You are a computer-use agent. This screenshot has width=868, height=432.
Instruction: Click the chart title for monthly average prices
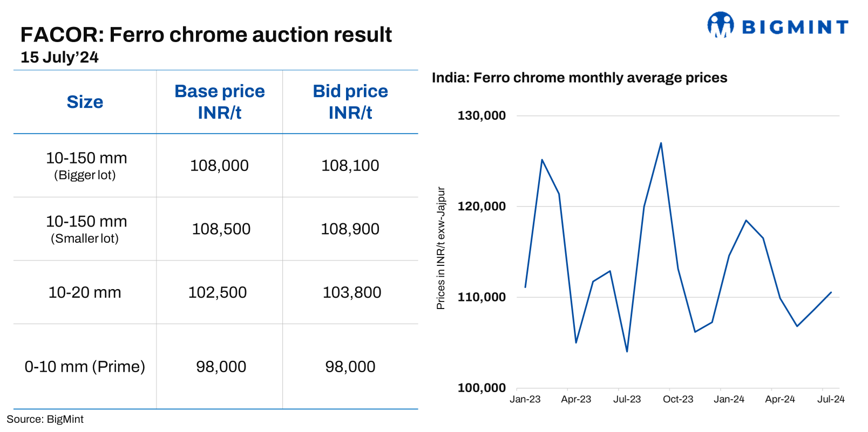pos(579,78)
